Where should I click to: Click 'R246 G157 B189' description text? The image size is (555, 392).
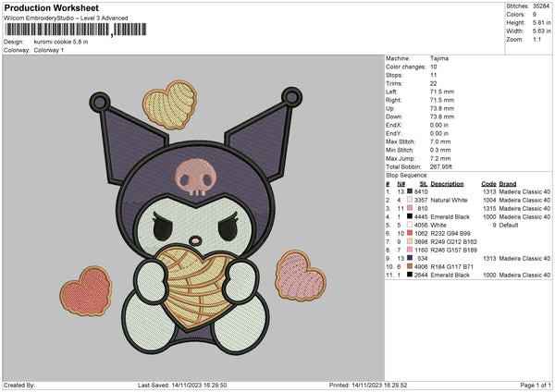454,250
